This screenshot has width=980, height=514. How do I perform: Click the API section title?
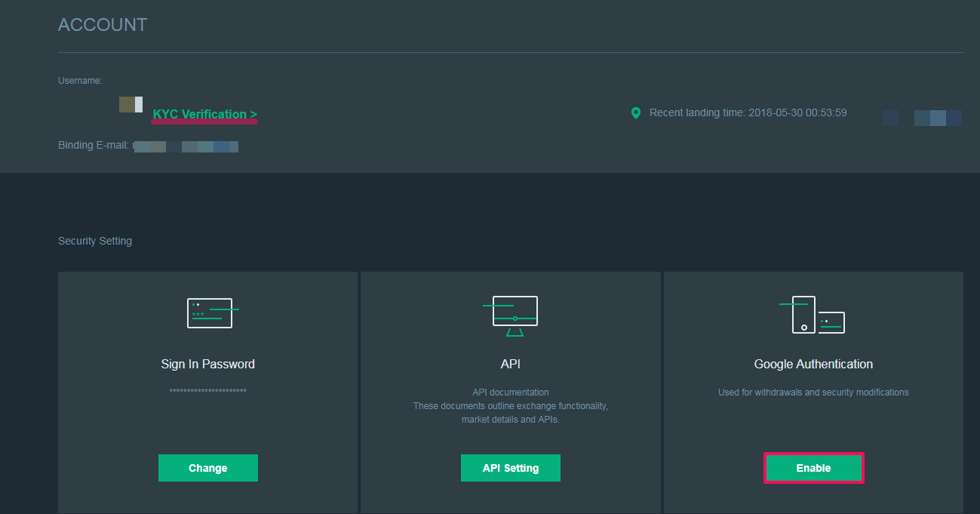[x=510, y=364]
